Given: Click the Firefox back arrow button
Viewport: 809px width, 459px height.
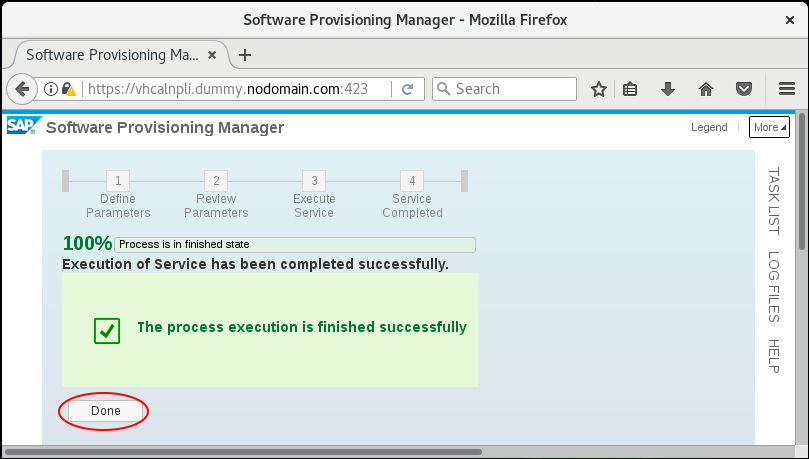Looking at the screenshot, I should tap(22, 89).
